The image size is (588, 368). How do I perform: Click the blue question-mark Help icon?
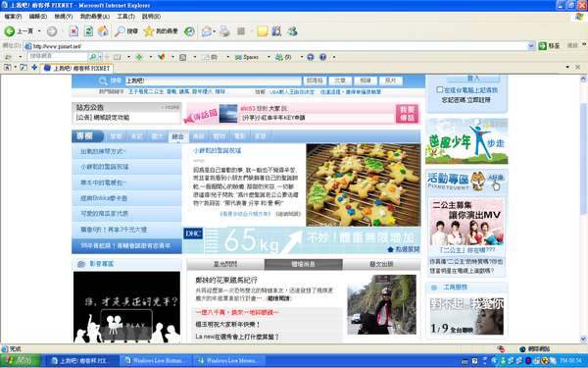coord(322,57)
